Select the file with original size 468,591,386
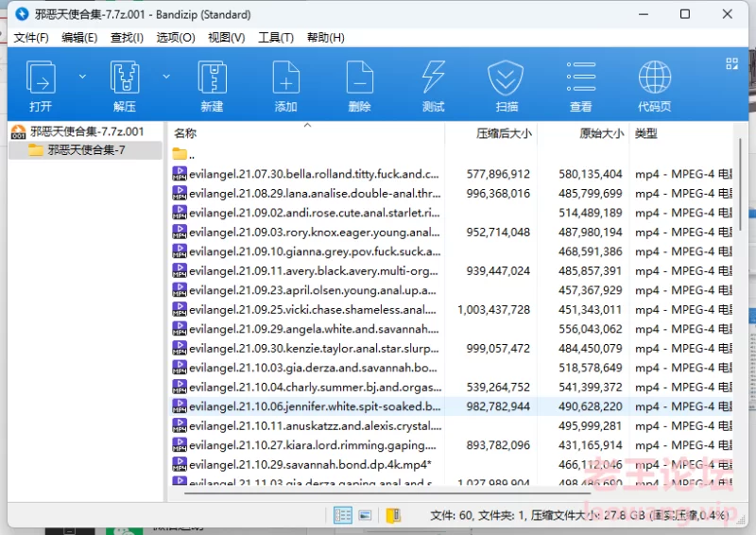Viewport: 756px width, 535px height. click(452, 251)
